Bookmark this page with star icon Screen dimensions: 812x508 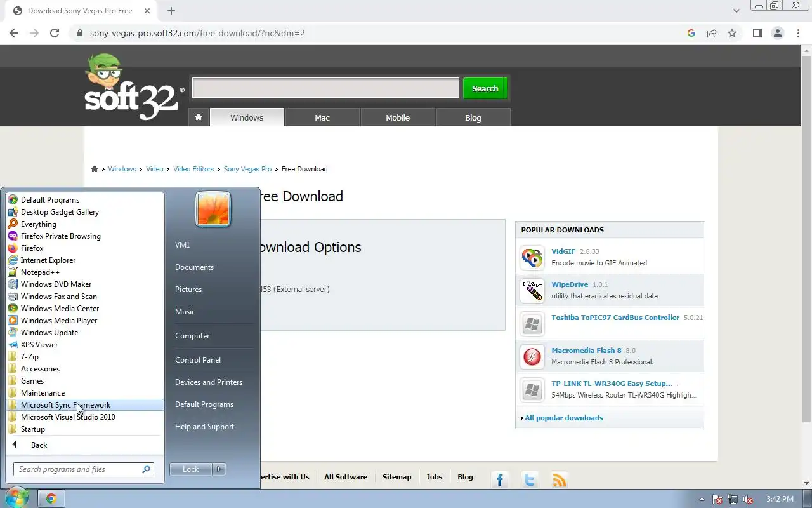click(732, 33)
